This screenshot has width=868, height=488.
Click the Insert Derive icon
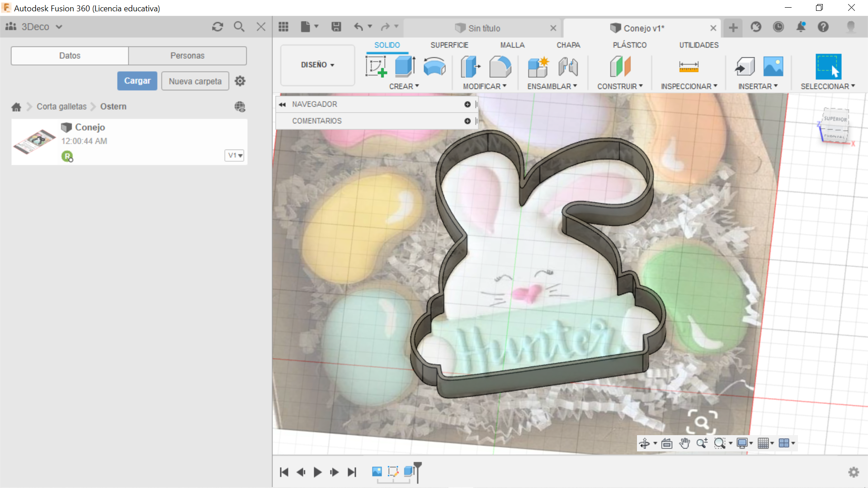[x=745, y=67]
